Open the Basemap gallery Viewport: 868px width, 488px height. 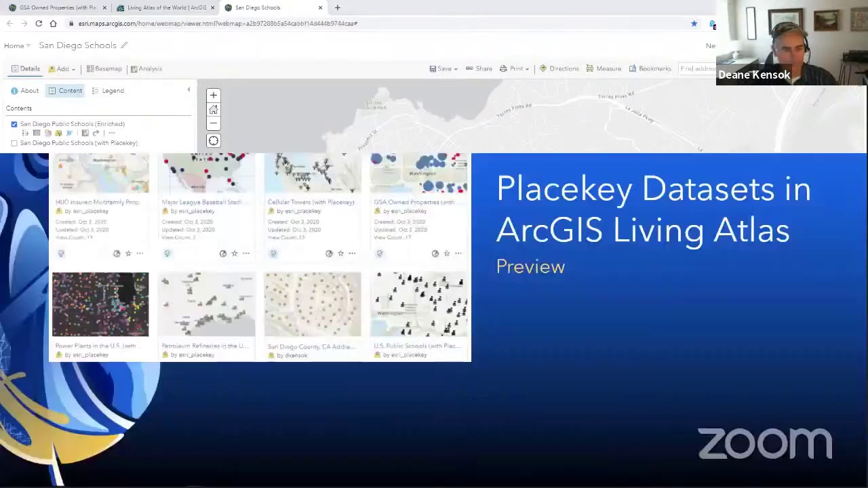click(x=104, y=68)
